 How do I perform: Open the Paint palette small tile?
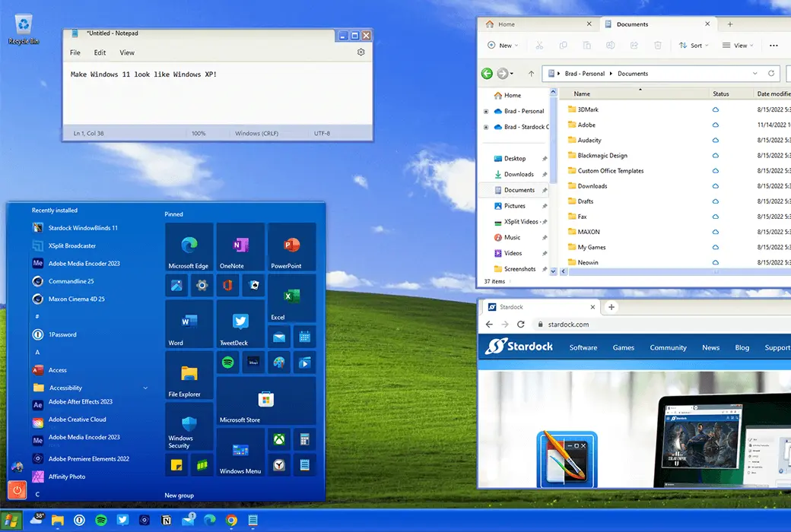pyautogui.click(x=279, y=362)
